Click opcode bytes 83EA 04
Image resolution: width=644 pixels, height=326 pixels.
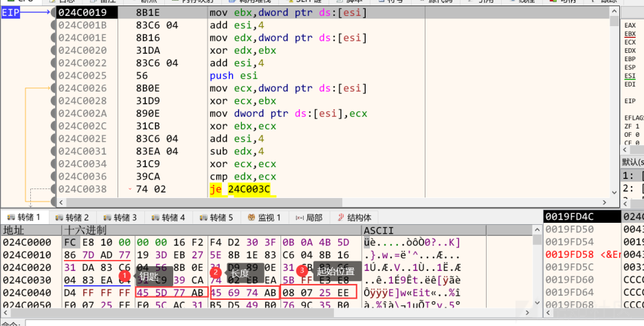pyautogui.click(x=157, y=151)
